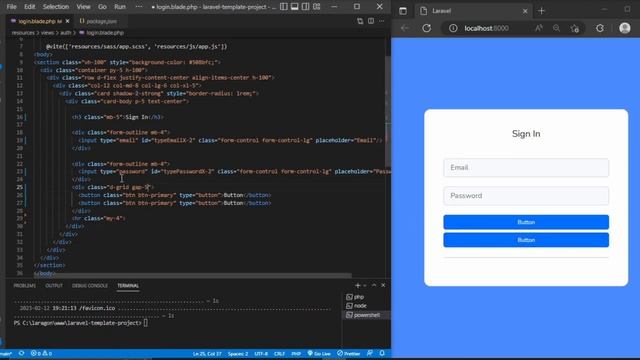
Task: Switch to the Output panel tab
Action: [x=54, y=286]
